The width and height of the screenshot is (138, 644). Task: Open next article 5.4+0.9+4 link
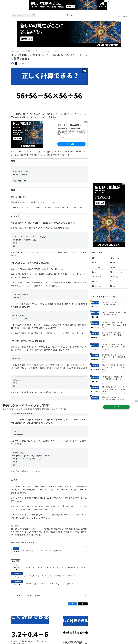click(x=49, y=584)
